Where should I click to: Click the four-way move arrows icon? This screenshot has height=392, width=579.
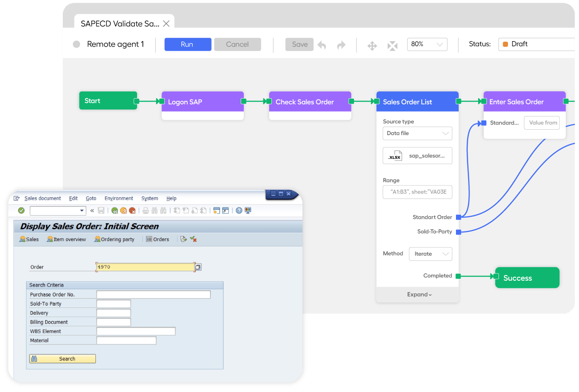[x=372, y=46]
